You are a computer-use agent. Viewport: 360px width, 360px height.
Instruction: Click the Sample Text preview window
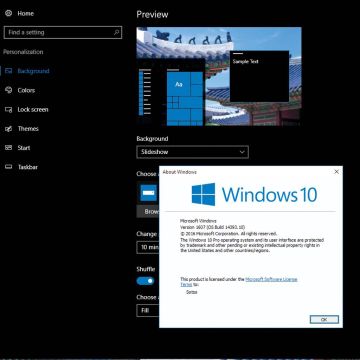(x=259, y=76)
